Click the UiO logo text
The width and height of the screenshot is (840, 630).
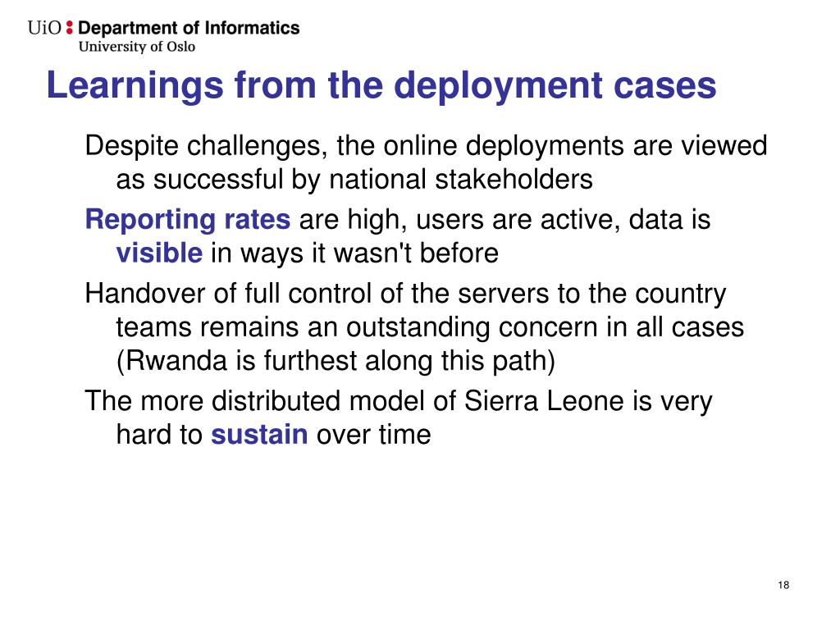point(44,28)
